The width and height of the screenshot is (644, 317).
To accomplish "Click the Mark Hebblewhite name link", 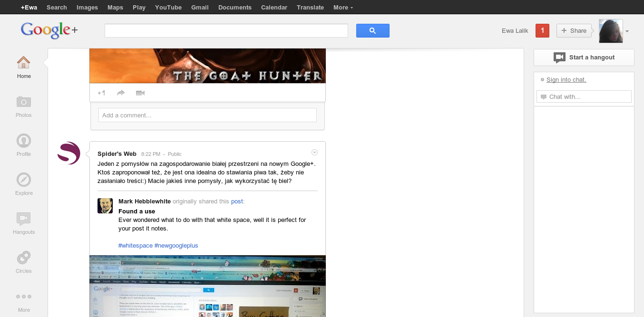I will tap(145, 202).
